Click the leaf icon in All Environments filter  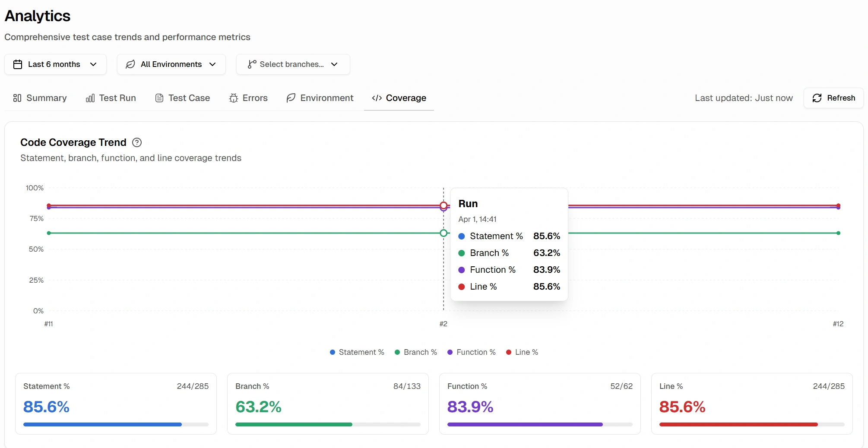130,64
